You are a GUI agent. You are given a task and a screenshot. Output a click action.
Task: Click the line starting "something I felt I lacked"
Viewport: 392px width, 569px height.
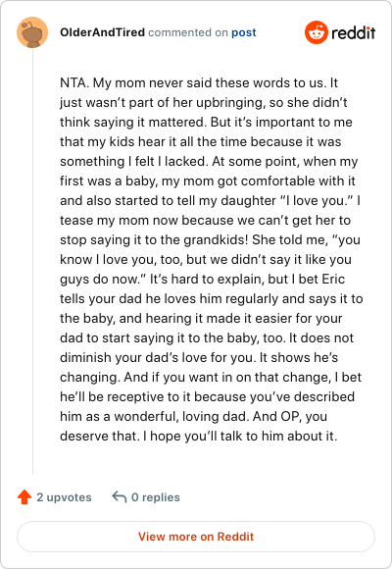click(209, 161)
